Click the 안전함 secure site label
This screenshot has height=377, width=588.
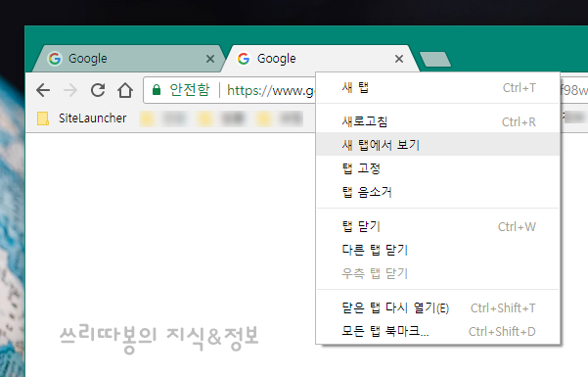tap(190, 90)
